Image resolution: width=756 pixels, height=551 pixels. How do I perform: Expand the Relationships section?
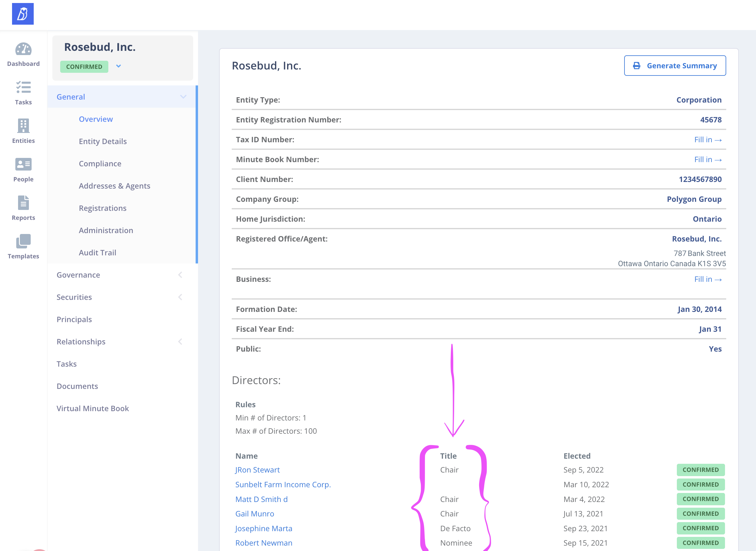(180, 342)
